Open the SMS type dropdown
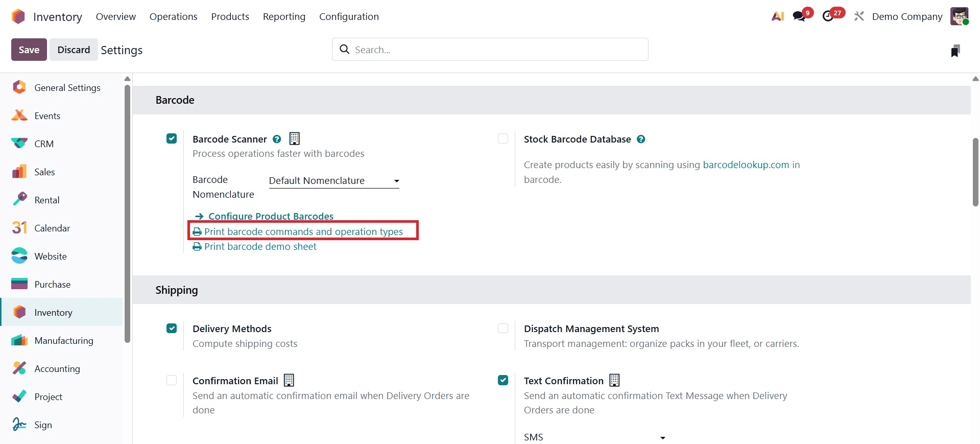The width and height of the screenshot is (980, 444). click(x=595, y=437)
